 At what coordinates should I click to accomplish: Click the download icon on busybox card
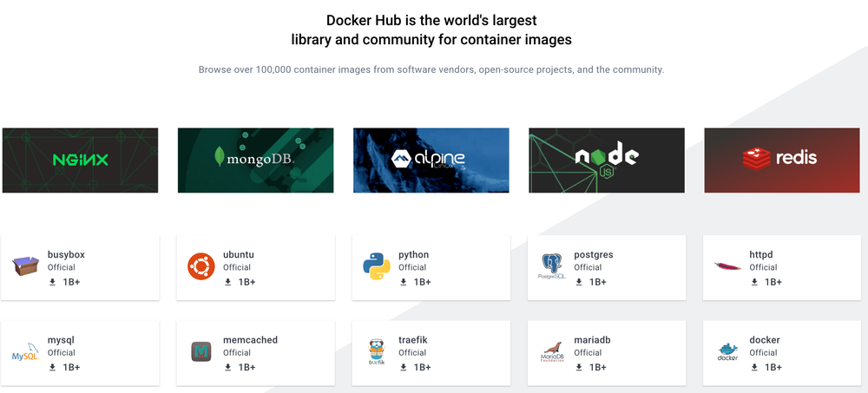[x=53, y=282]
